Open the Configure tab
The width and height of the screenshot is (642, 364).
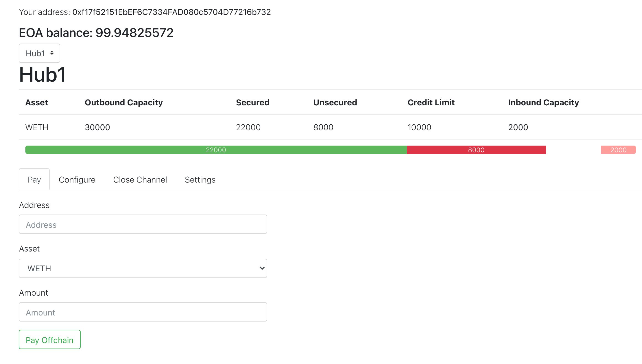coord(77,180)
